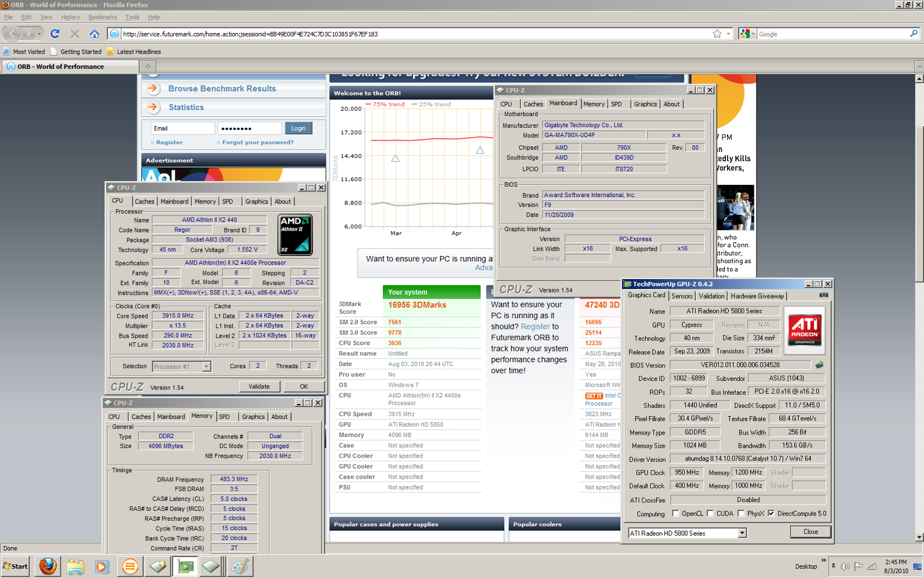Image resolution: width=924 pixels, height=578 pixels.
Task: Open the tab list dropdown in Firefox
Action: point(919,66)
